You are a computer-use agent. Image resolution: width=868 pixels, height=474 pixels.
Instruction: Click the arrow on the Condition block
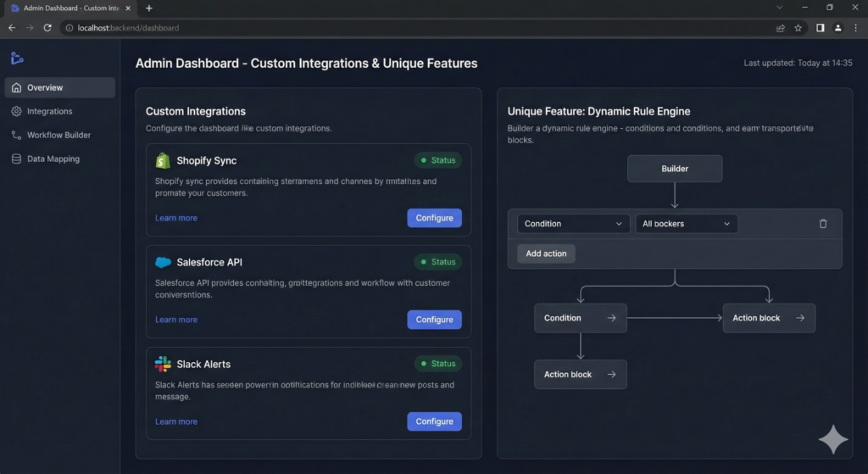click(x=611, y=318)
